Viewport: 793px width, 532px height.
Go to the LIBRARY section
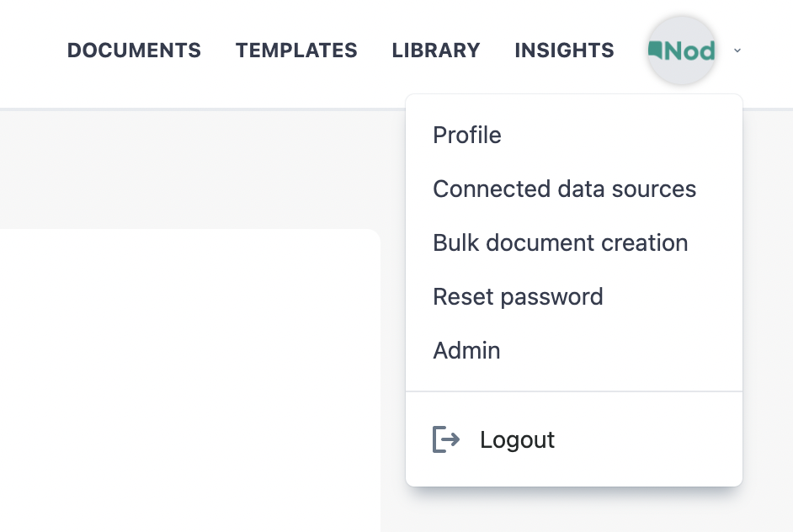point(436,50)
